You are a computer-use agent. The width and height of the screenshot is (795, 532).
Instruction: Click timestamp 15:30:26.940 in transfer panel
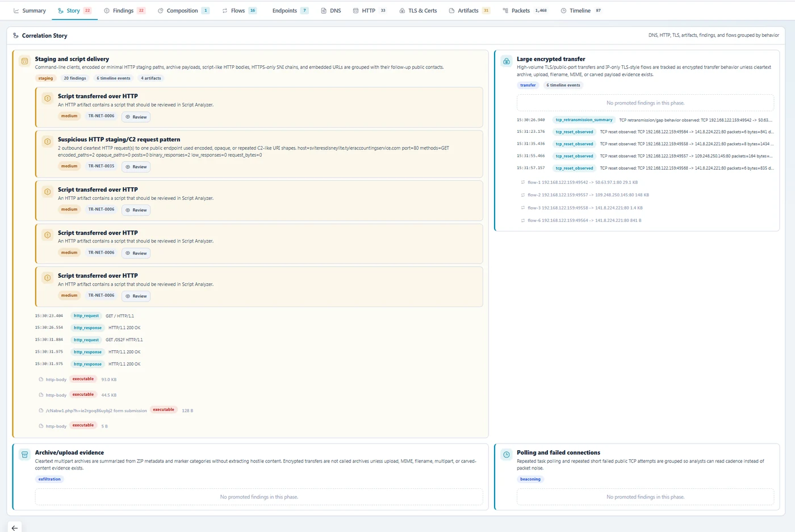(x=531, y=120)
